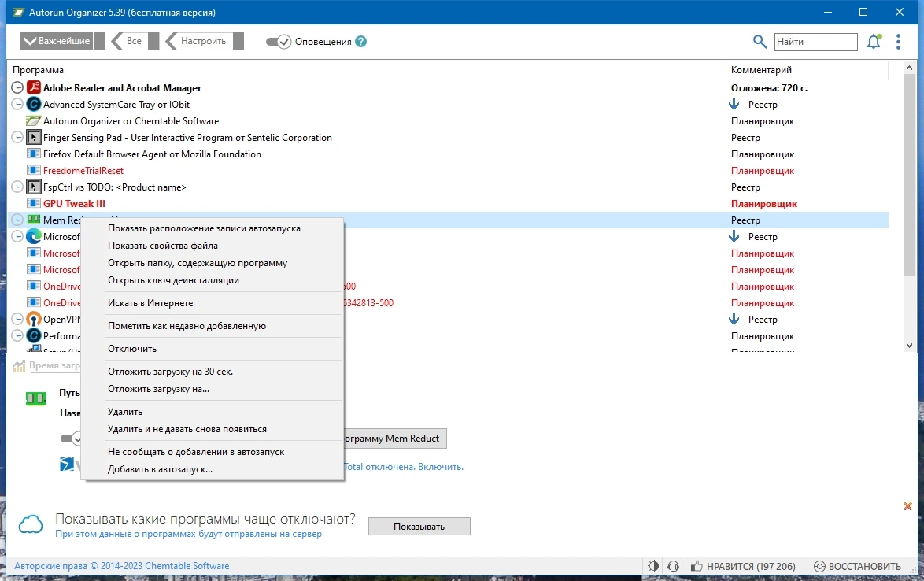
Task: Click the GPU Tweak III icon
Action: (x=34, y=203)
